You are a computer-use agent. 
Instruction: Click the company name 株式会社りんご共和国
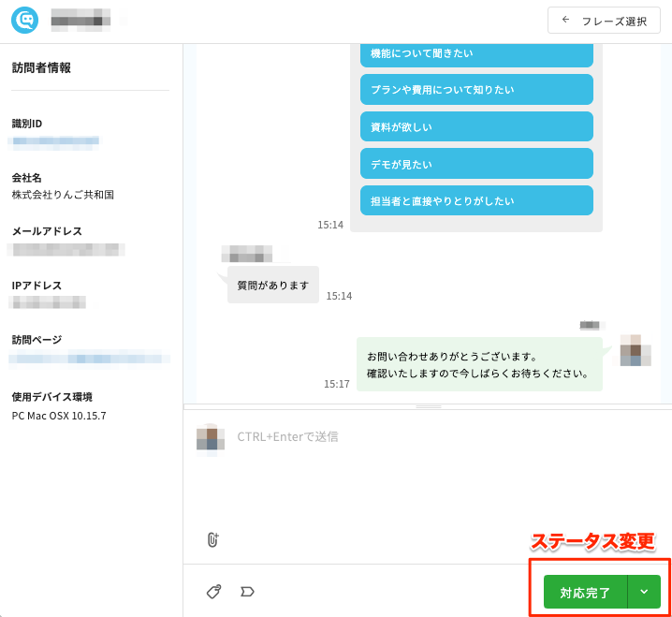coord(63,195)
